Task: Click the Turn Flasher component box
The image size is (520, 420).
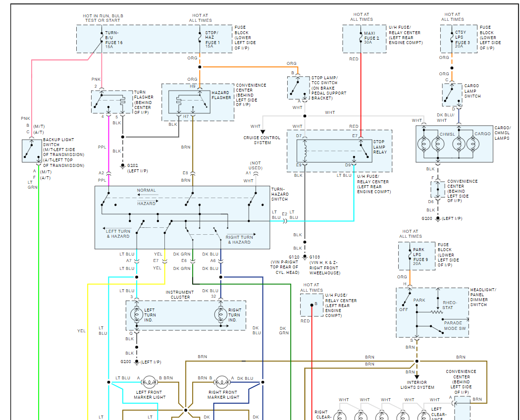Action: pyautogui.click(x=112, y=102)
